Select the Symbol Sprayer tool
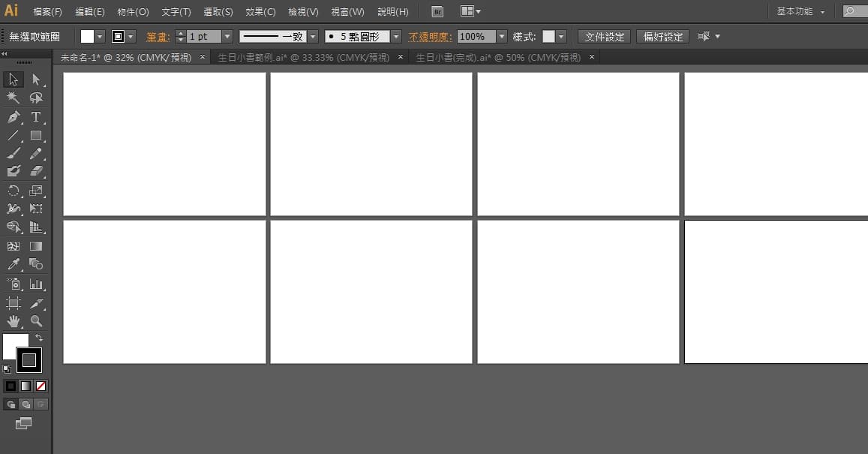868x454 pixels. coord(14,284)
